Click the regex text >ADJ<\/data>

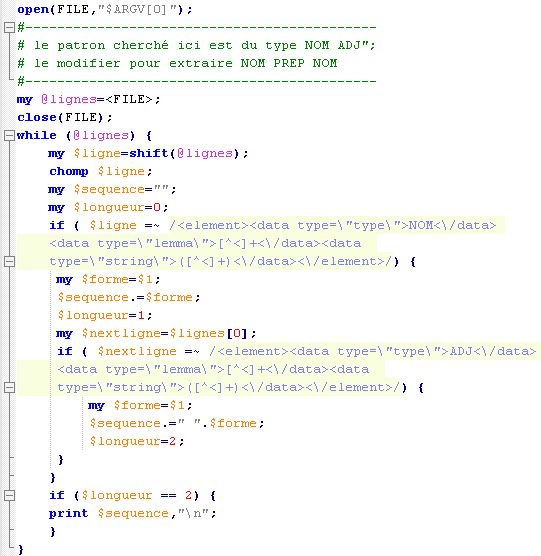[x=489, y=351]
